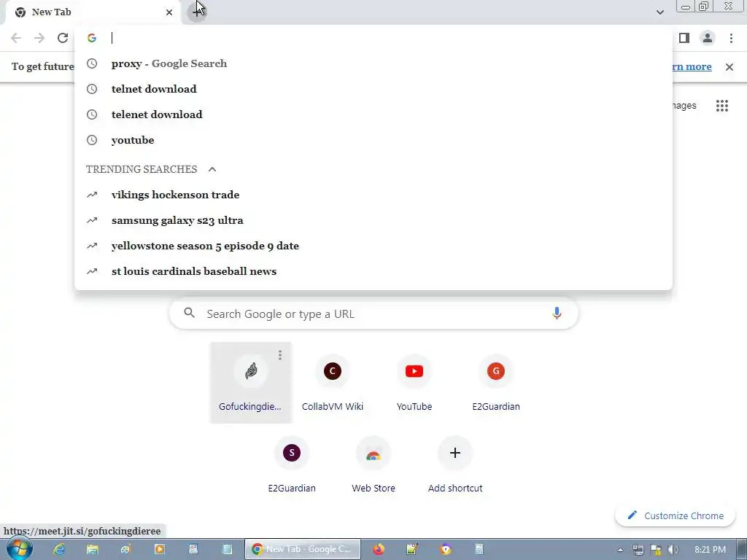Show hidden system tray icons arrow
This screenshot has height=560, width=747.
coord(620,550)
